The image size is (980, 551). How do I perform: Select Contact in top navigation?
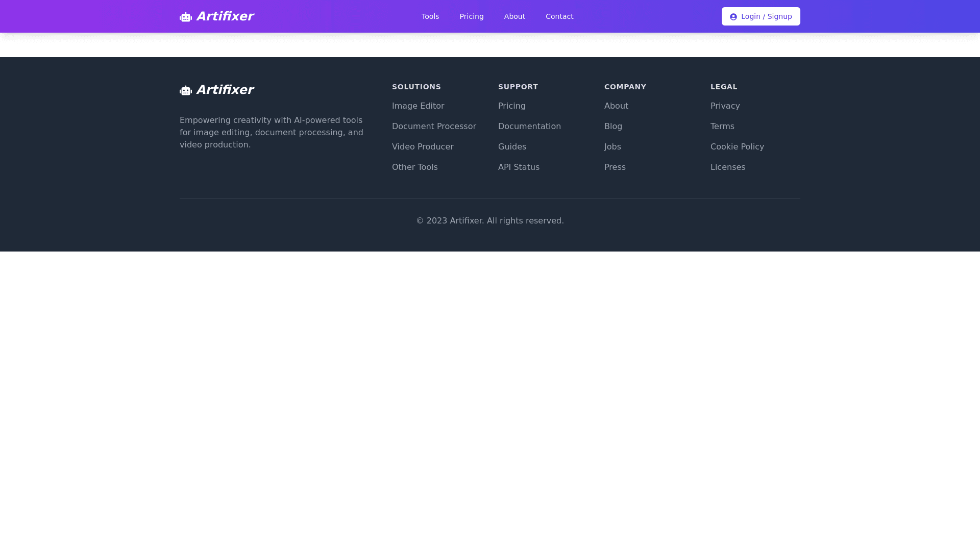(559, 16)
